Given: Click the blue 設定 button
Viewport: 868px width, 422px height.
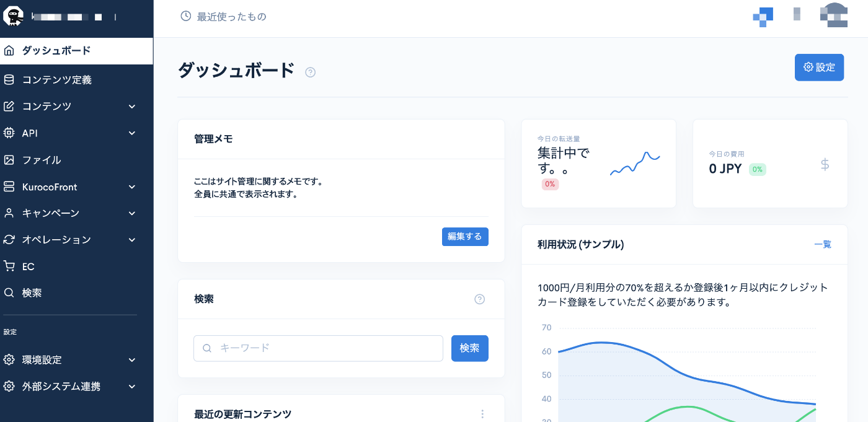Looking at the screenshot, I should click(819, 67).
